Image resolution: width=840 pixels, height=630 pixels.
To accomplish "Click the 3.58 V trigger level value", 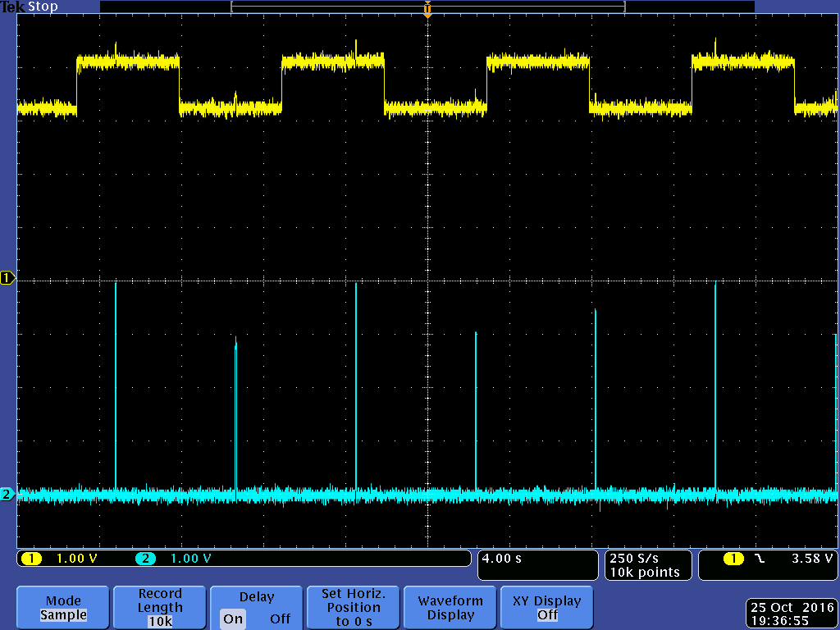I will [x=811, y=559].
